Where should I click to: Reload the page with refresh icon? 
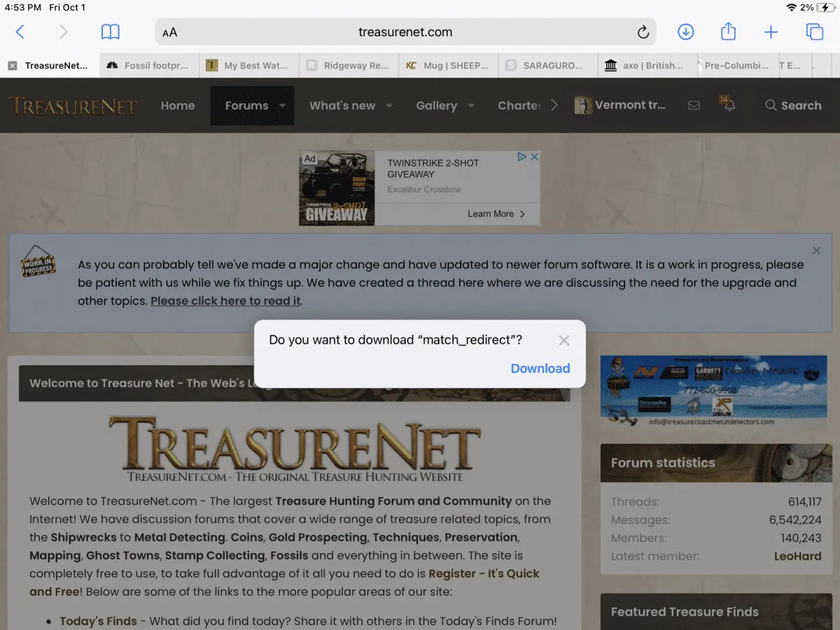[643, 32]
